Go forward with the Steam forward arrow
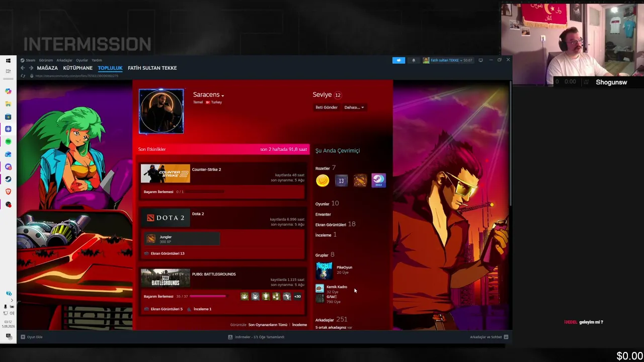644x362 pixels. coord(31,68)
